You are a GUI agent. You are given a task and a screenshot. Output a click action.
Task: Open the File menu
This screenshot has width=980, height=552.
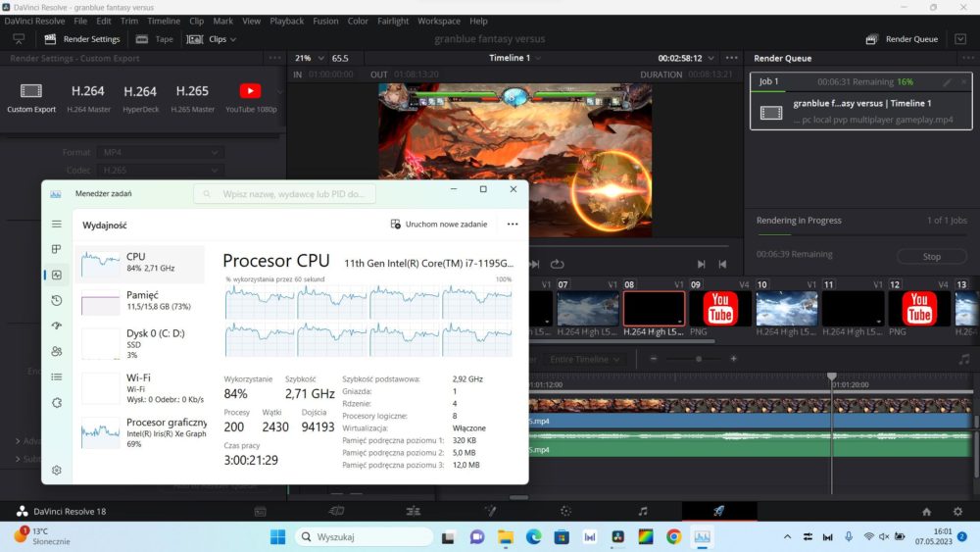pos(80,21)
